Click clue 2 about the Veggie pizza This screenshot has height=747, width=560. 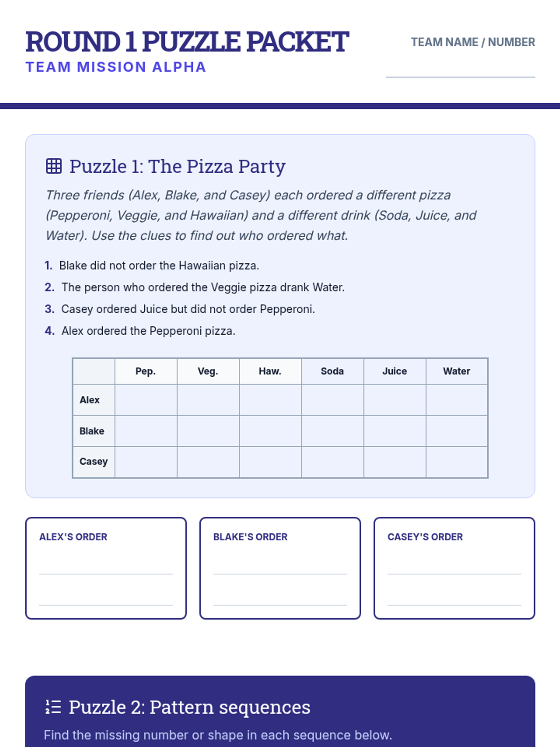[203, 287]
